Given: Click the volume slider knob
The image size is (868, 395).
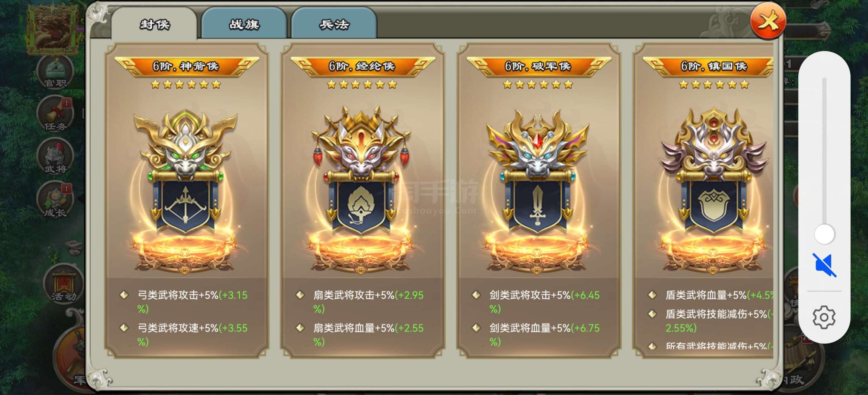Looking at the screenshot, I should (824, 234).
